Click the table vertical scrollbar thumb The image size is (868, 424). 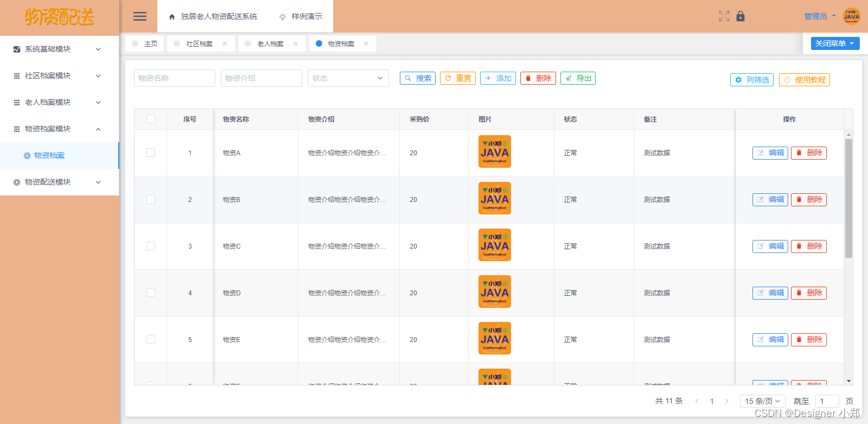(848, 198)
